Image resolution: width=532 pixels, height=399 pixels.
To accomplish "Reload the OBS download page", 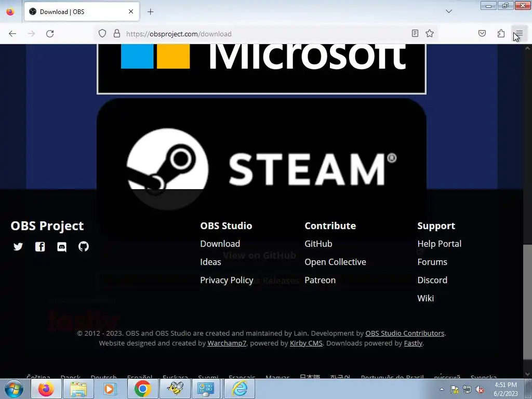I will point(50,34).
